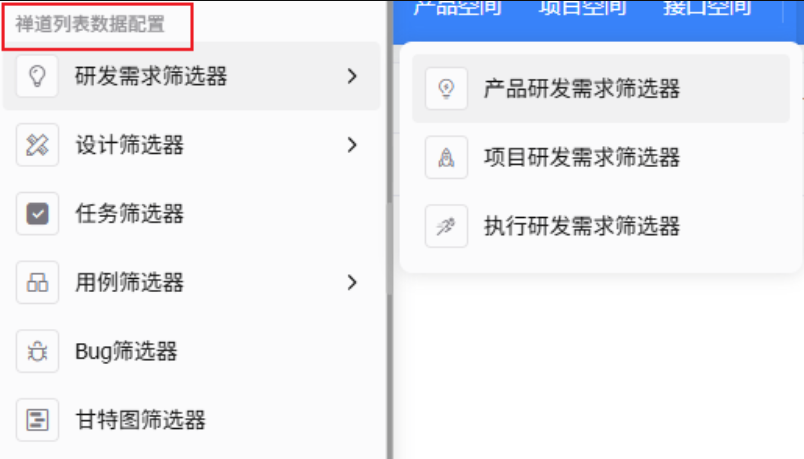Click the blocks icon beside 用例筛选器
804x459 pixels.
37,282
